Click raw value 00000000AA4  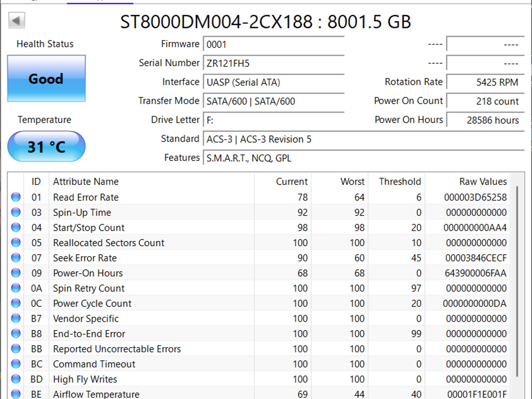(x=475, y=228)
